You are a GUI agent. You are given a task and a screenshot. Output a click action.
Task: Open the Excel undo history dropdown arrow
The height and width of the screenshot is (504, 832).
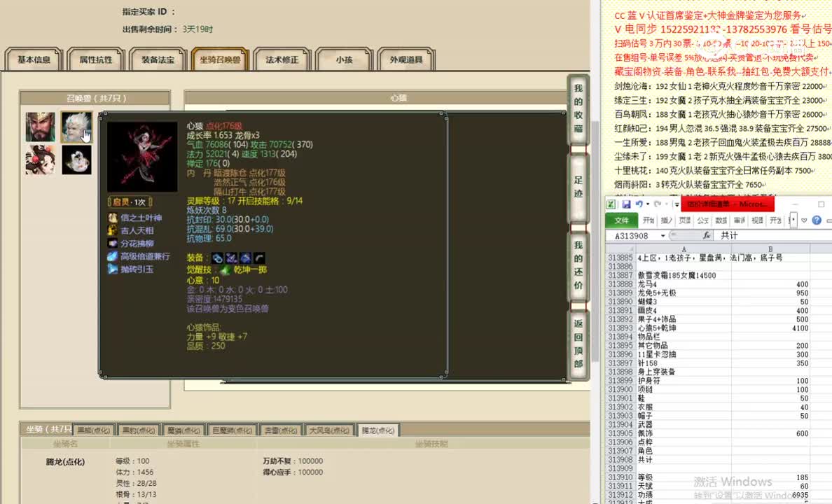pos(648,204)
